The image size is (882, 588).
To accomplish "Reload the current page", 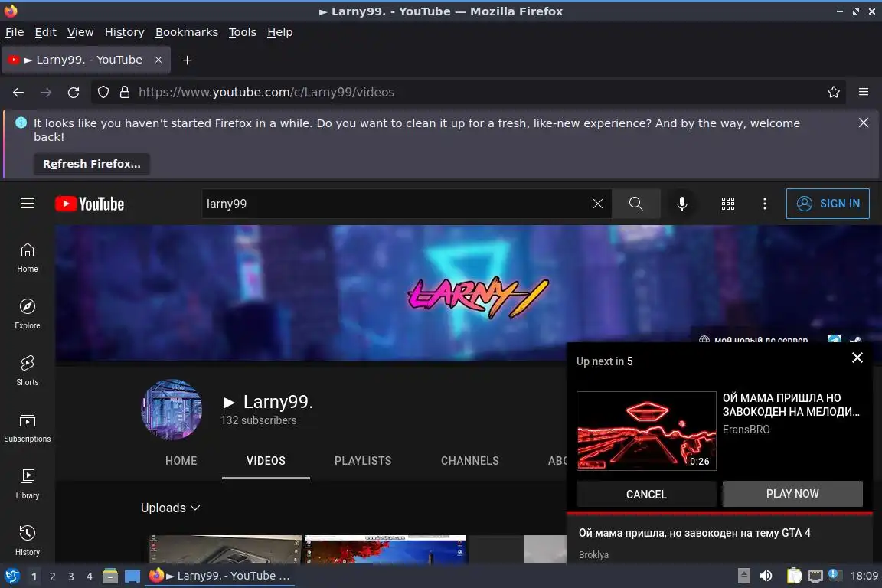I will click(x=73, y=93).
